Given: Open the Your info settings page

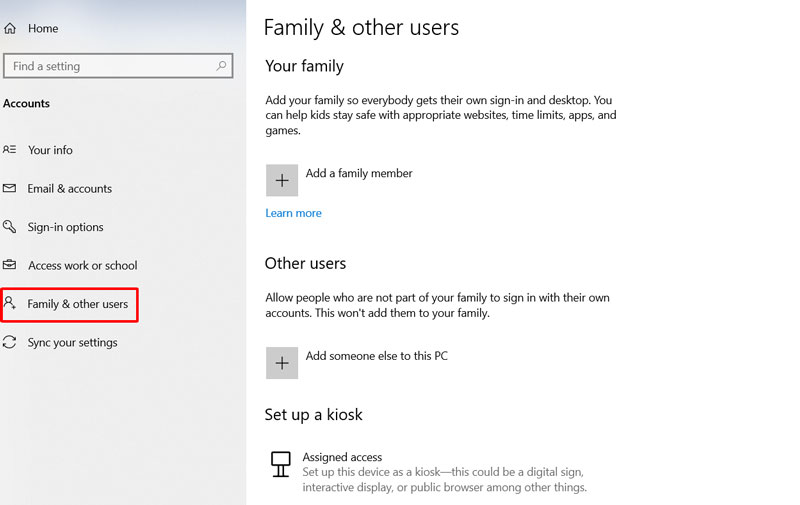Looking at the screenshot, I should click(x=50, y=150).
